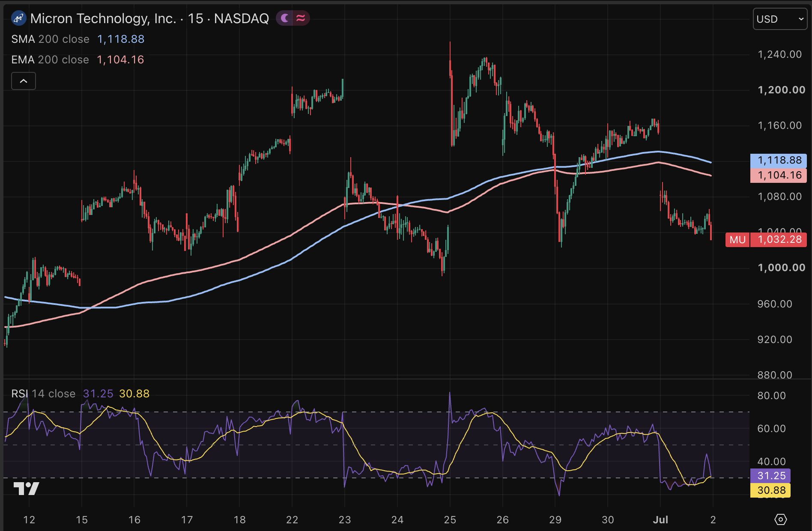Click the pink EMA value tag 1,104.16
The height and width of the screenshot is (531, 812).
click(x=779, y=175)
